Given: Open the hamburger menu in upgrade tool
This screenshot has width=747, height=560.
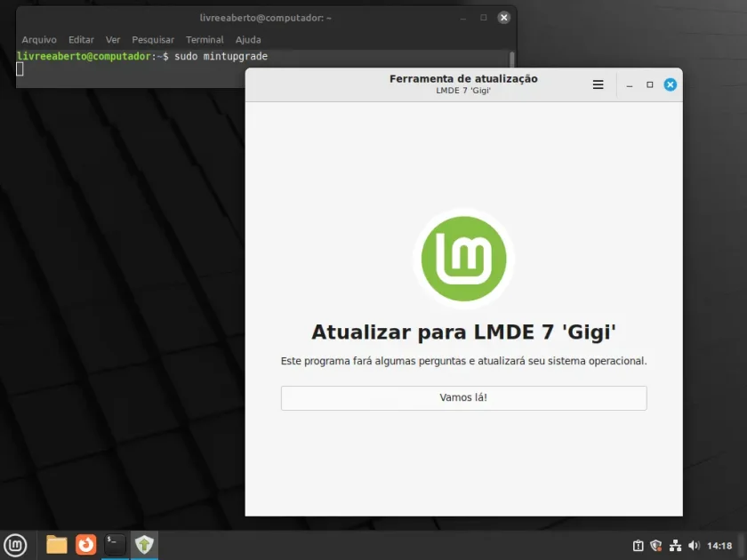Looking at the screenshot, I should pyautogui.click(x=598, y=84).
